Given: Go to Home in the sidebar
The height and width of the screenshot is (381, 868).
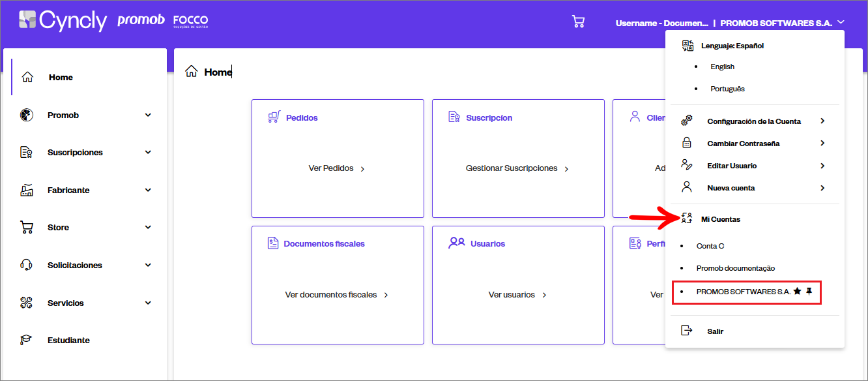Looking at the screenshot, I should [x=61, y=77].
